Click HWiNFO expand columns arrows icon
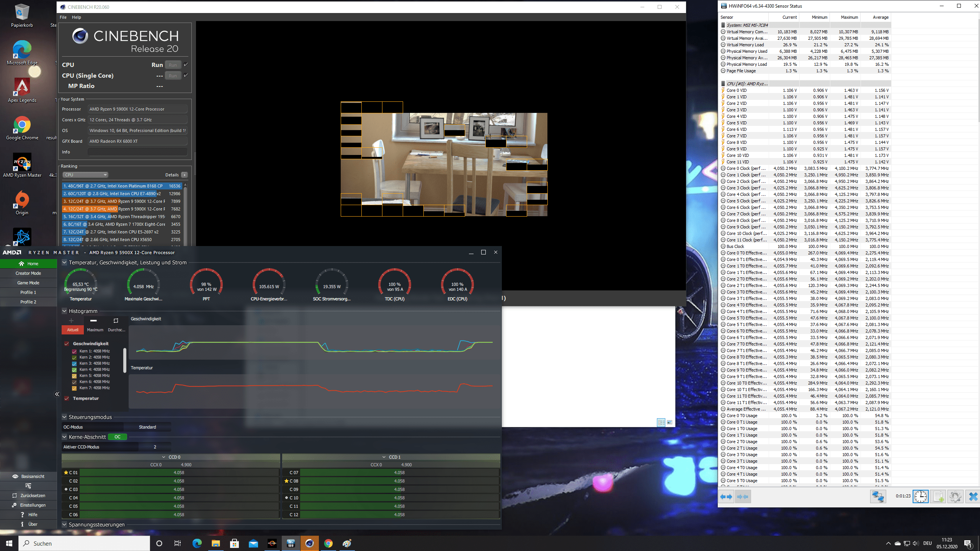Image resolution: width=980 pixels, height=551 pixels. (726, 497)
